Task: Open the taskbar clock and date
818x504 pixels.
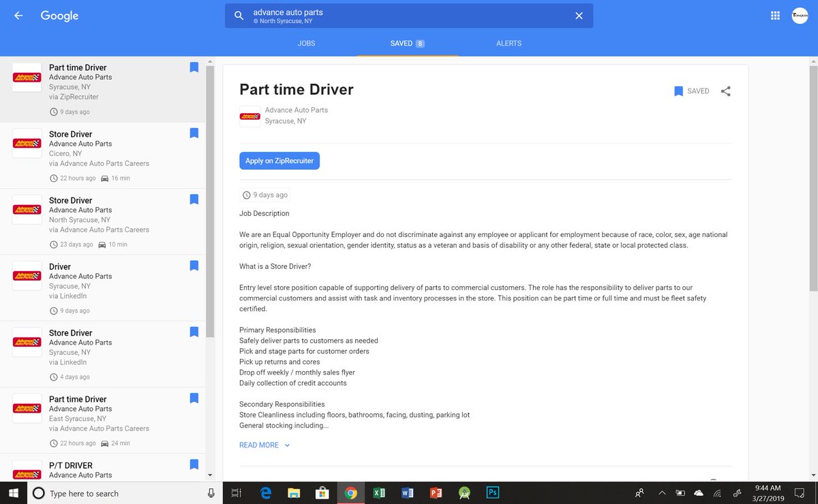Action: 768,493
